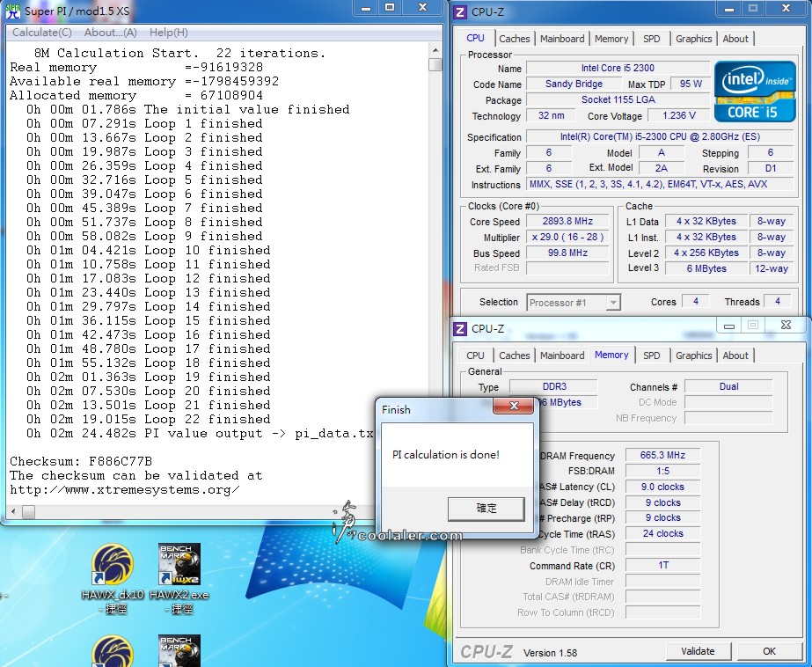Click the Core Voltage 1.236 V field
This screenshot has height=667, width=812.
(679, 115)
